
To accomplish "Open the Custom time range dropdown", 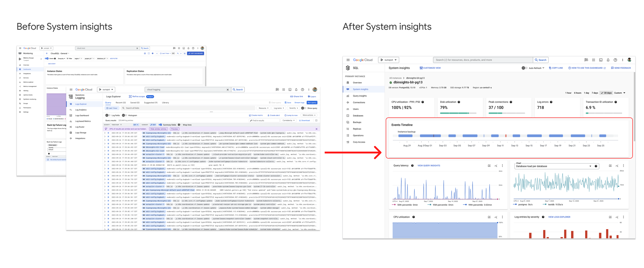I will (x=620, y=93).
